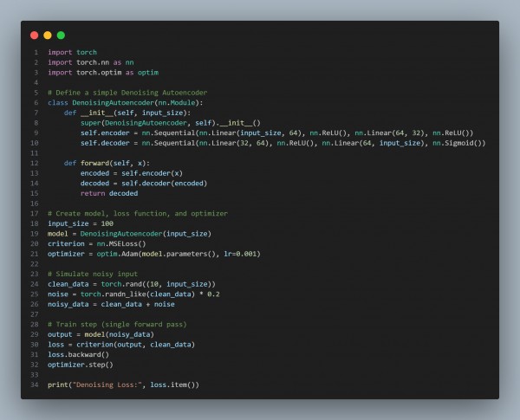Click 'output = model(noisy_data)' line
520x420 pixels.
tap(101, 334)
